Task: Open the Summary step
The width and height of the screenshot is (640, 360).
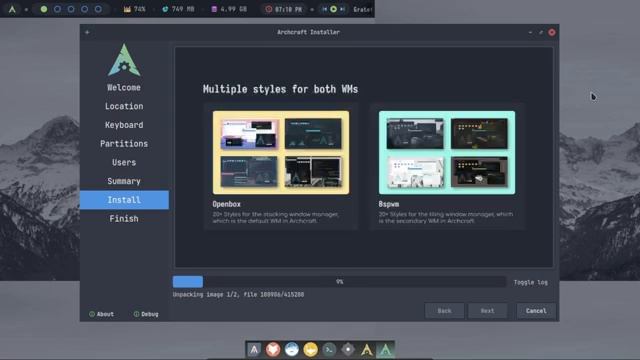Action: (x=124, y=181)
